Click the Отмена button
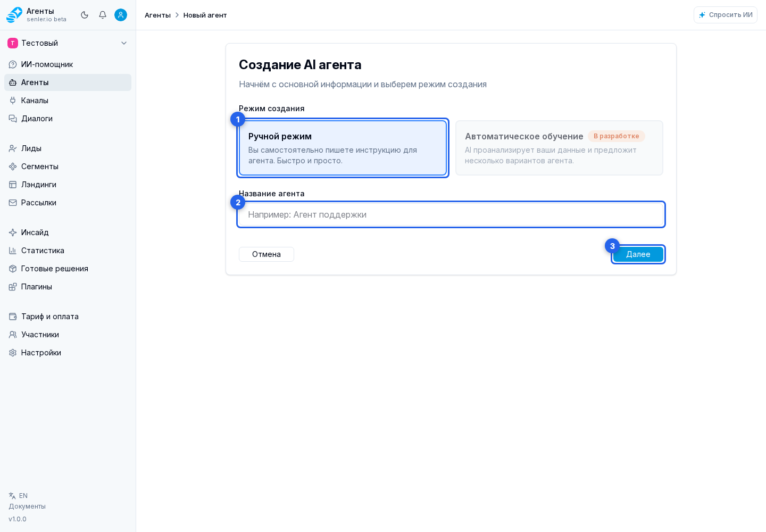Viewport: 766px width, 532px height. pyautogui.click(x=267, y=254)
